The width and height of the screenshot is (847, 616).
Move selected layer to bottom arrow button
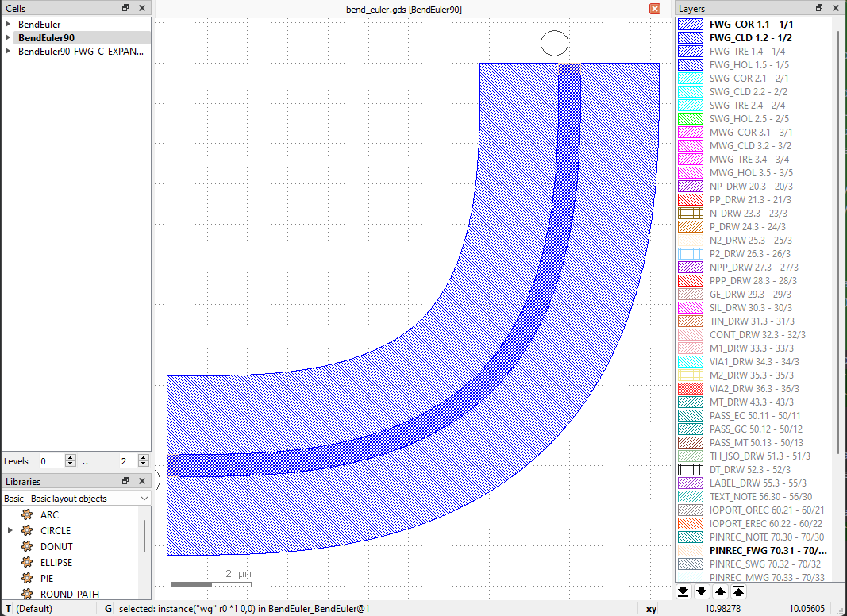pyautogui.click(x=683, y=591)
